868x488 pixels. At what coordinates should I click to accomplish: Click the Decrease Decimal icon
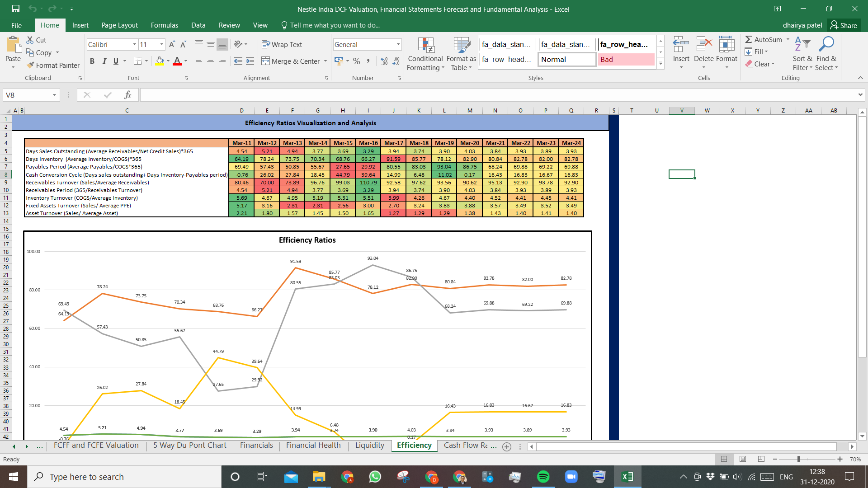click(x=396, y=61)
